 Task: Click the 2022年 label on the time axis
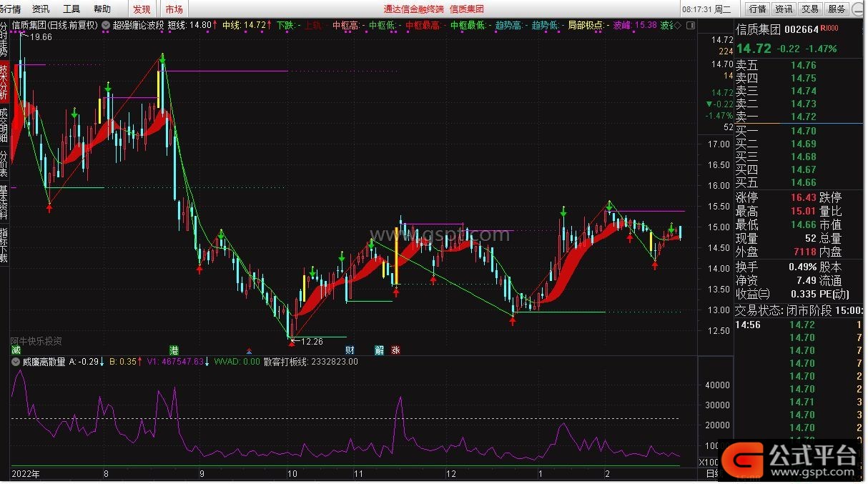(26, 473)
